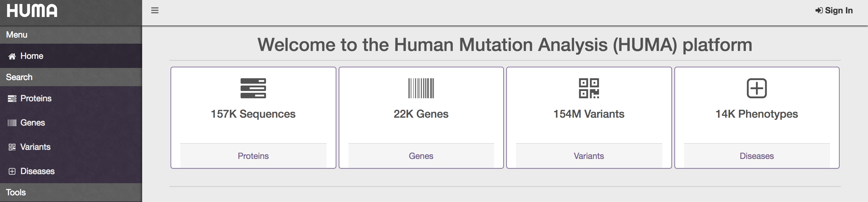
Task: Click the large plus-square Phenotypes icon
Action: coord(756,88)
